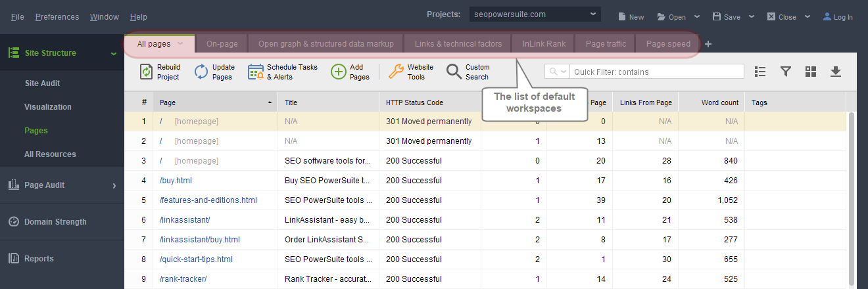Click the Rebuild Project icon

point(146,72)
